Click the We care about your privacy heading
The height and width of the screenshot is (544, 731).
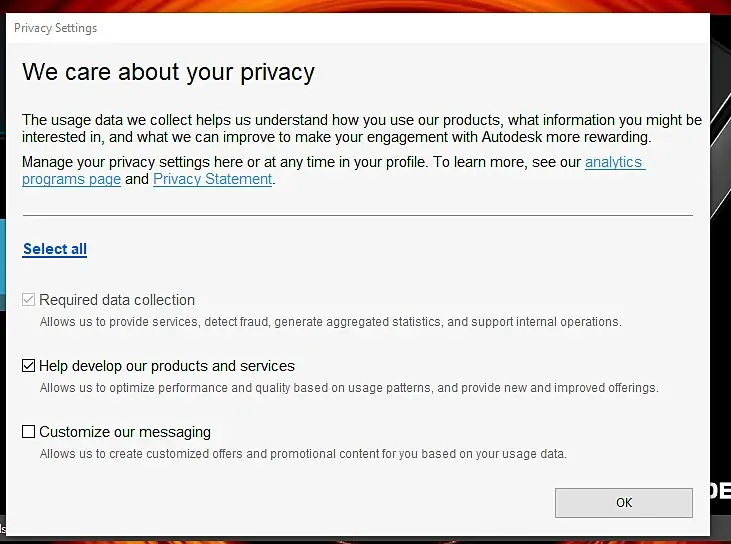pyautogui.click(x=168, y=72)
